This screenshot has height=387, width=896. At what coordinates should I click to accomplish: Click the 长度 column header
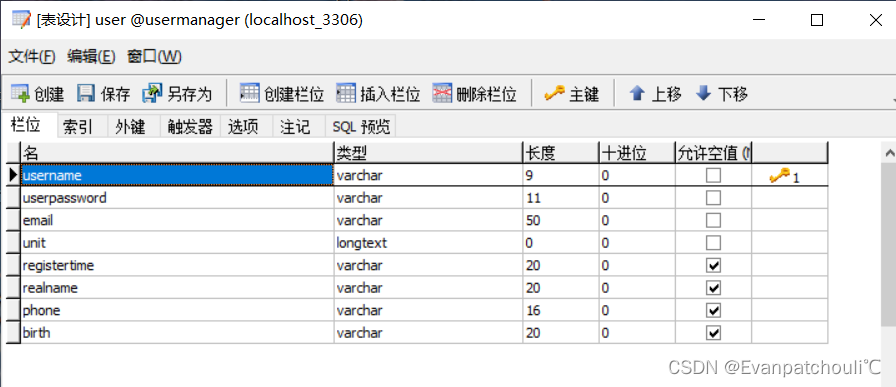561,153
